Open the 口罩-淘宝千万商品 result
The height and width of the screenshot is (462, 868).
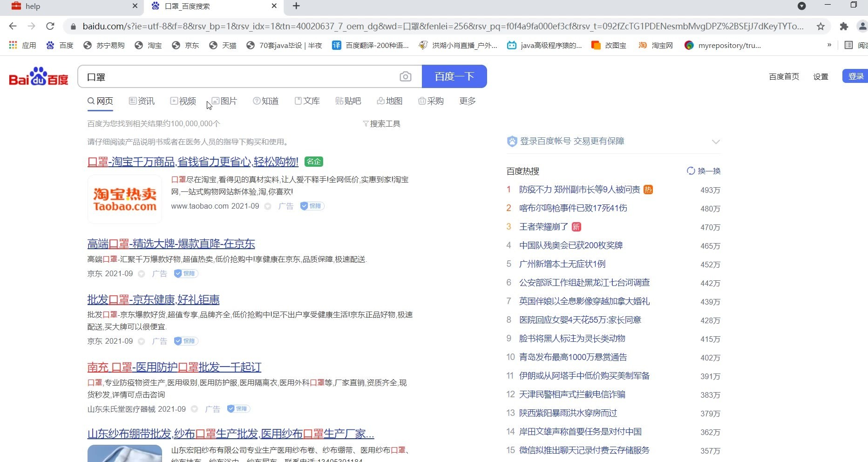[x=193, y=162]
